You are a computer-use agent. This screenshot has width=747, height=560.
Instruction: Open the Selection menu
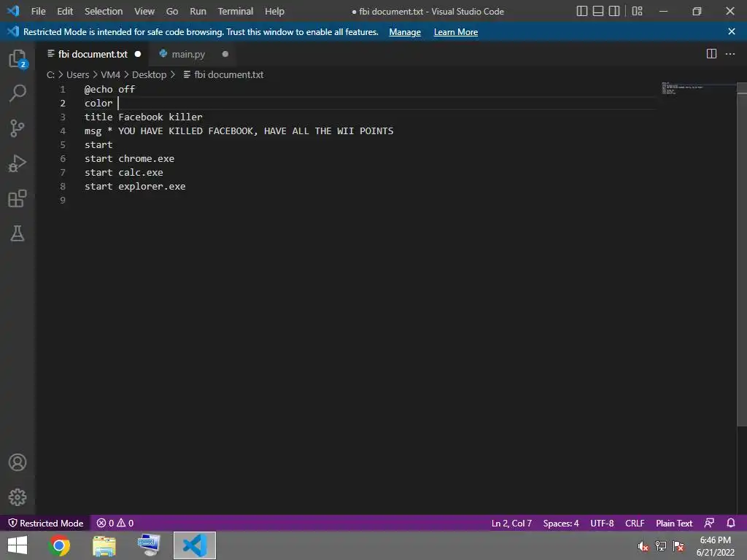104,11
